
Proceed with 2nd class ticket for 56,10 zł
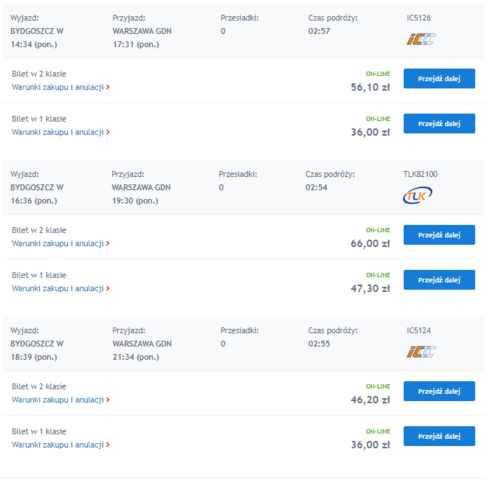click(x=439, y=79)
